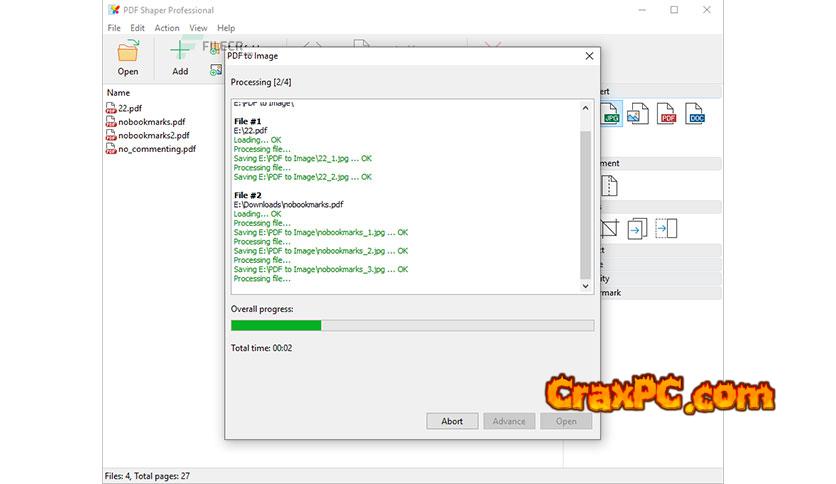This screenshot has height=484, width=836.
Task: Maximize the PDF Shaper Professional window
Action: pyautogui.click(x=674, y=10)
